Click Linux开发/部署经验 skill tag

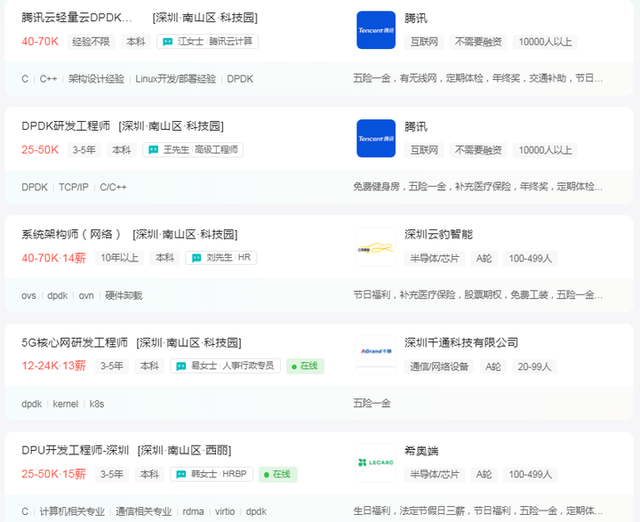(176, 79)
